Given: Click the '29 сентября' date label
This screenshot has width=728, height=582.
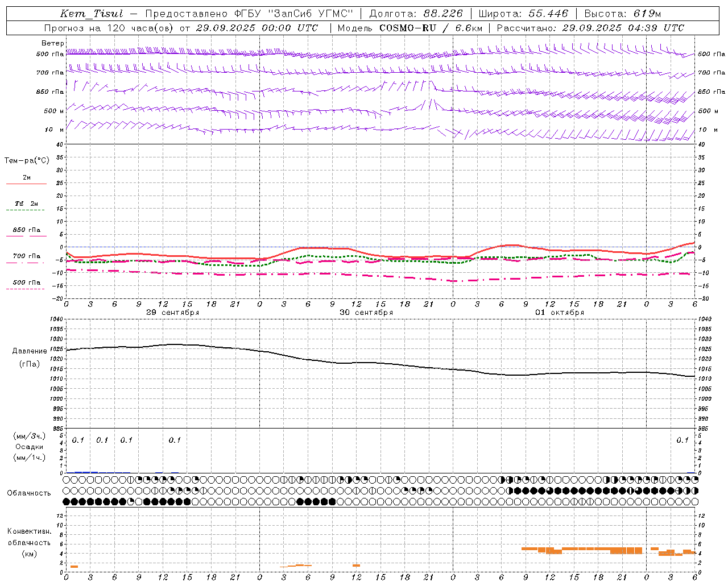Looking at the screenshot, I should point(173,313).
